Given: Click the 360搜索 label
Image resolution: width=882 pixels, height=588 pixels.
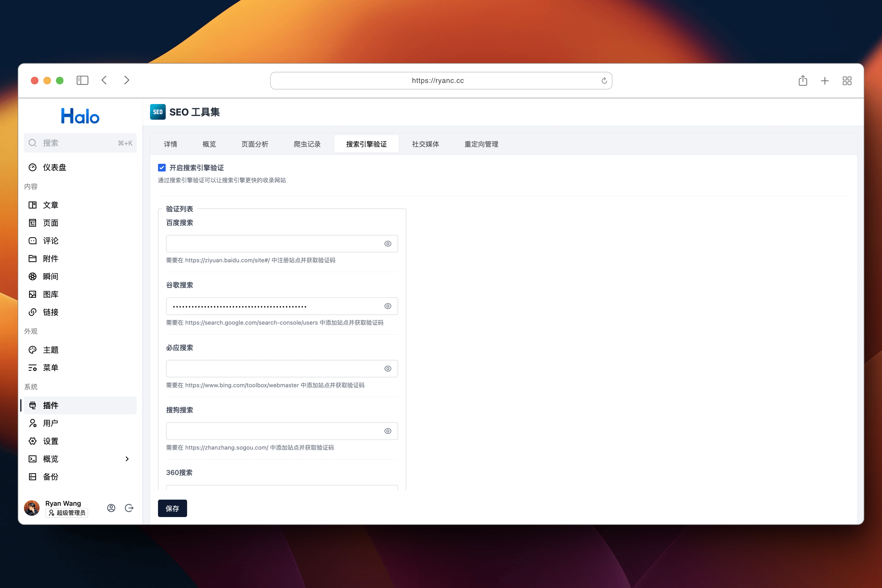Looking at the screenshot, I should tap(179, 472).
